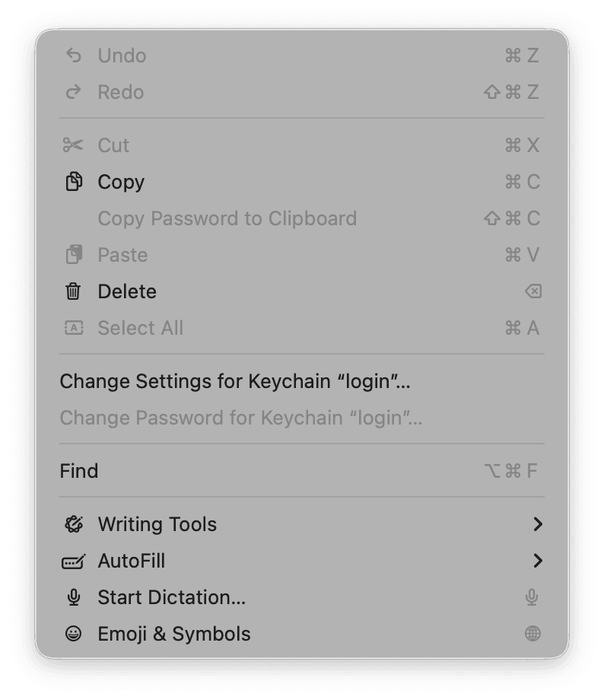Start Dictation from the menu
604x700 pixels.
coord(170,597)
